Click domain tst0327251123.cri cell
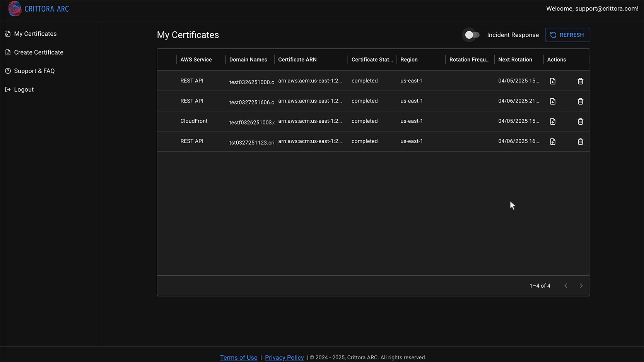The image size is (644, 362). (252, 142)
